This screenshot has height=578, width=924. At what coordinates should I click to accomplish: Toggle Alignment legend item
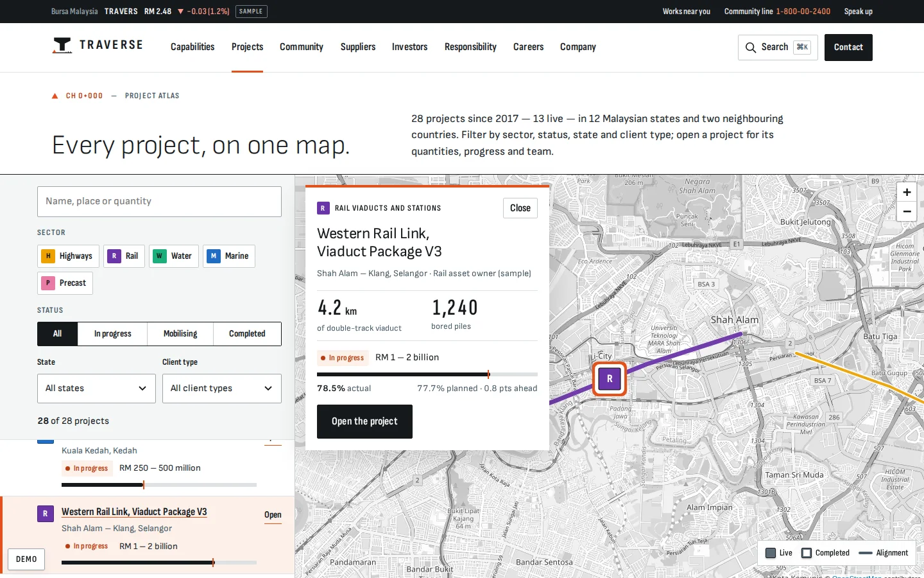[884, 553]
